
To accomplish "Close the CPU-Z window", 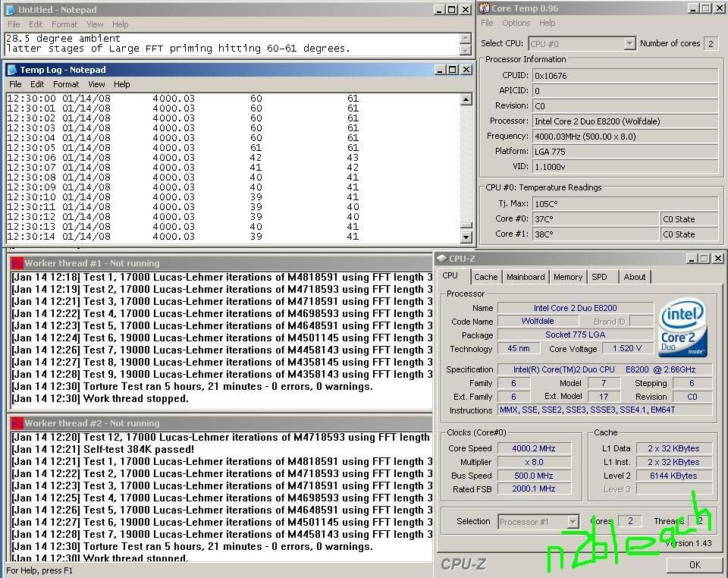I will coord(718,258).
